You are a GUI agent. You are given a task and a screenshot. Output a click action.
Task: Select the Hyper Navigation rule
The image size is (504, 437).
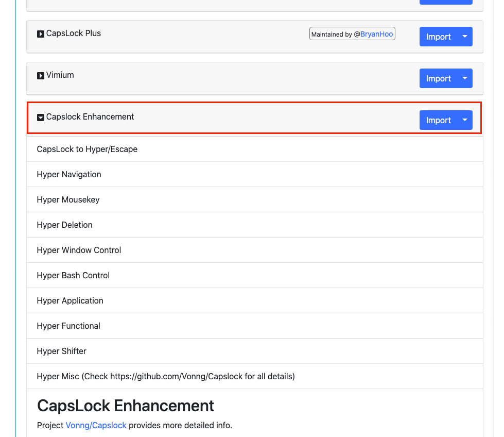[x=254, y=174]
